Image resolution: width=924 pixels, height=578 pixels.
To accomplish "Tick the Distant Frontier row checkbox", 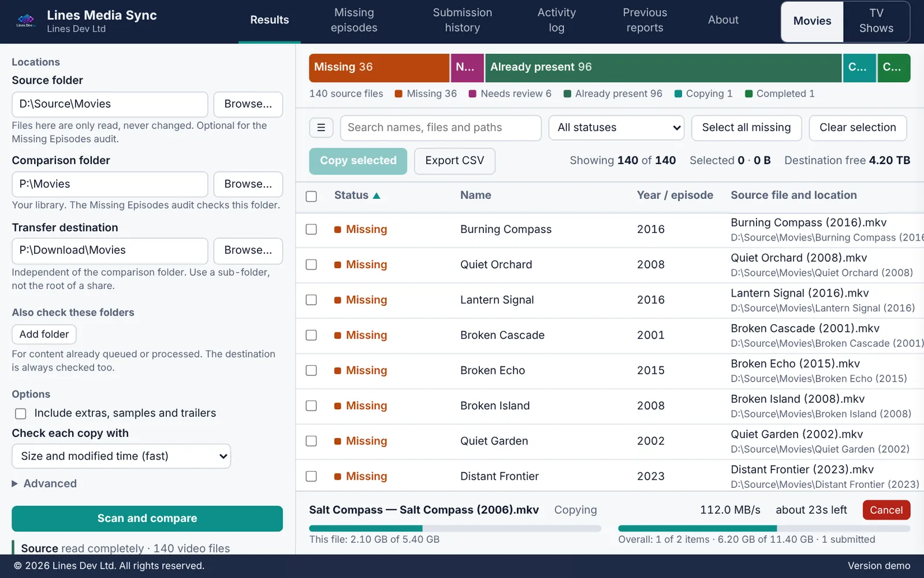I will coord(311,476).
